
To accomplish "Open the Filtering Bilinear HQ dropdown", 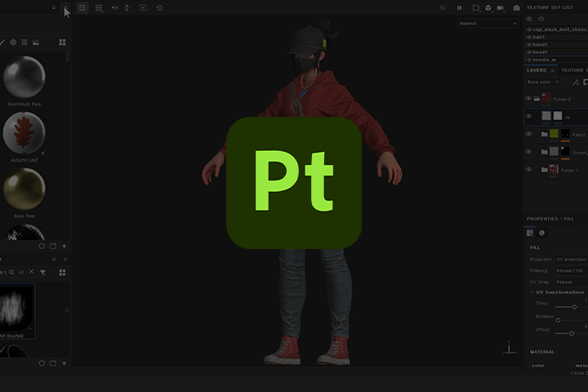I will tap(571, 270).
